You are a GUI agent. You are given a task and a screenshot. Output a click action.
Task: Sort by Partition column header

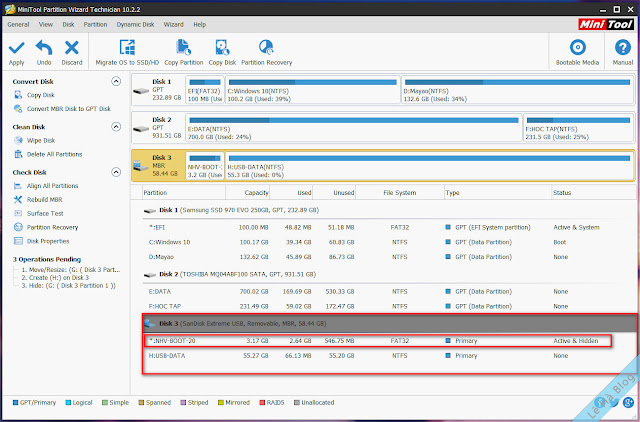184,193
